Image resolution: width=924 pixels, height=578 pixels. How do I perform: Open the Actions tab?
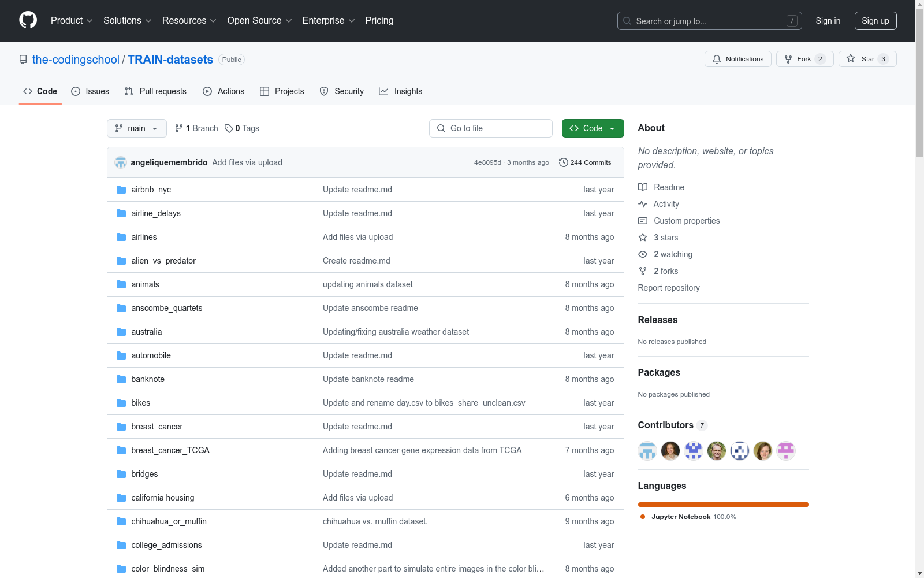click(223, 91)
